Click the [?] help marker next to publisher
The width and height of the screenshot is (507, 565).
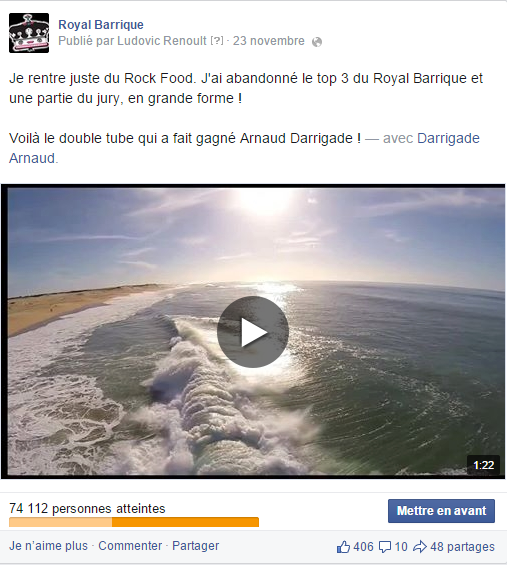(x=217, y=41)
